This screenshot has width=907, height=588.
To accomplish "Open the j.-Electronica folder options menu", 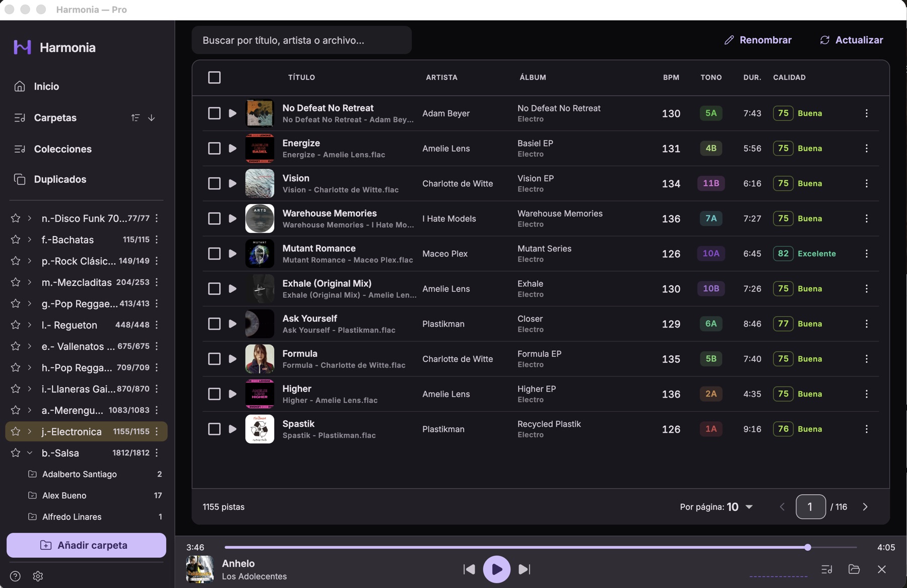I will (x=157, y=431).
